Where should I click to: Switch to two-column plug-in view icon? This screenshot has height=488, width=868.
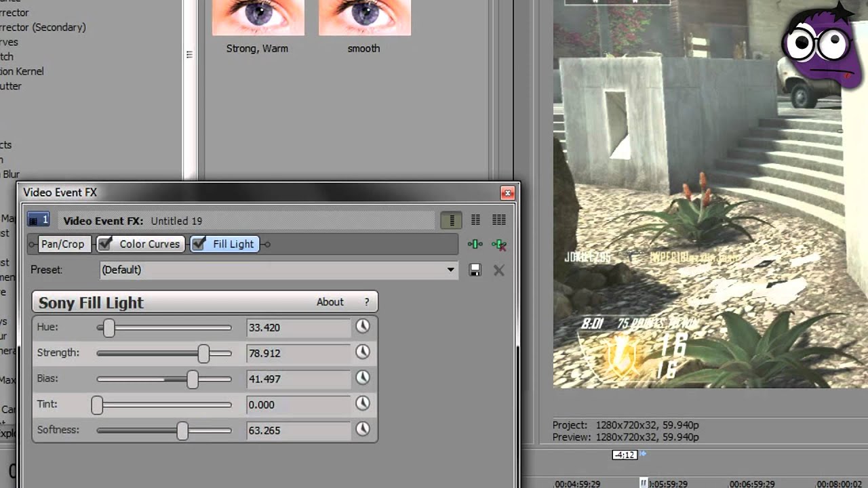coord(475,220)
